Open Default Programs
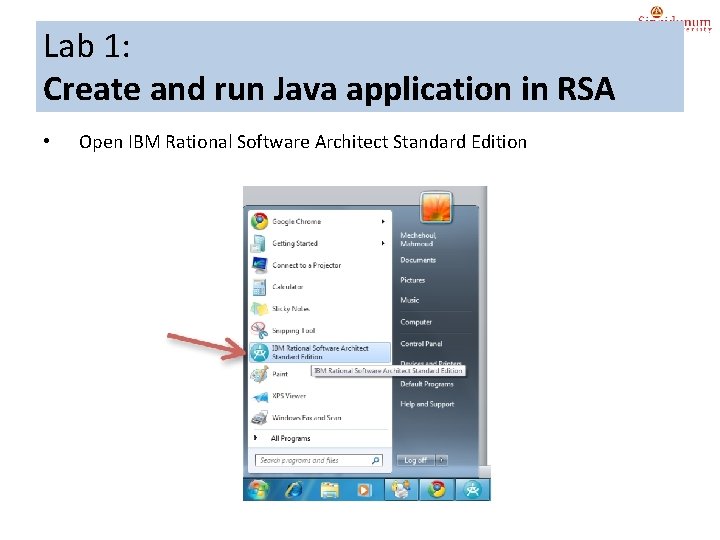The image size is (720, 540). pyautogui.click(x=427, y=384)
